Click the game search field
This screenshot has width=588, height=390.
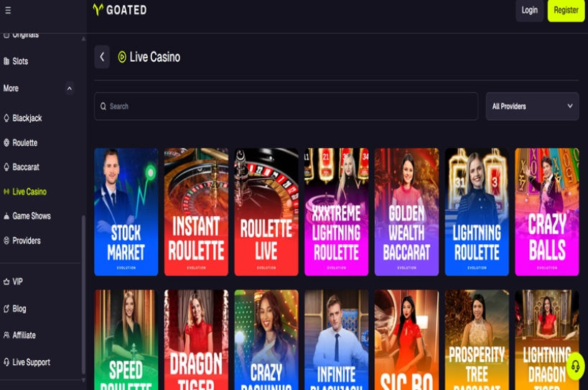[286, 106]
